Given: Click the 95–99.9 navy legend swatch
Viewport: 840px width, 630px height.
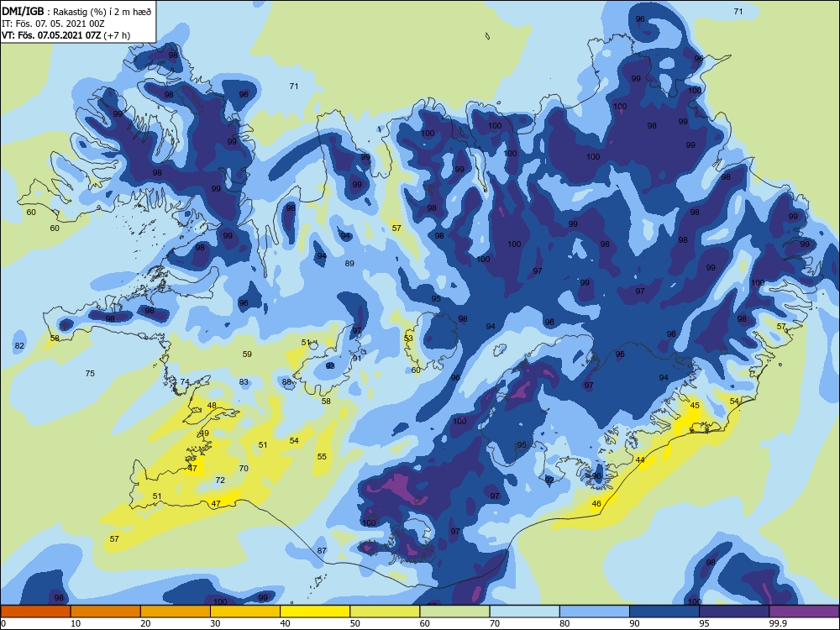Looking at the screenshot, I should pyautogui.click(x=734, y=612).
